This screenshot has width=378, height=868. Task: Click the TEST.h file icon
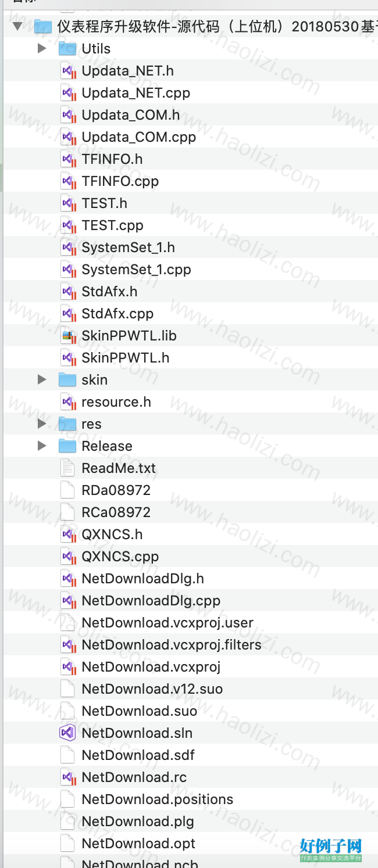point(68,203)
